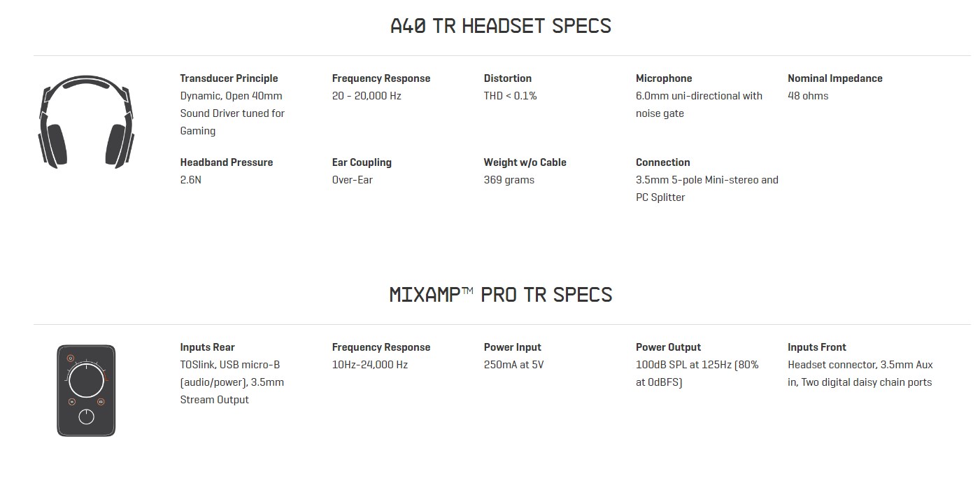Click the headset Frequency Response label
The height and width of the screenshot is (488, 980).
point(381,78)
